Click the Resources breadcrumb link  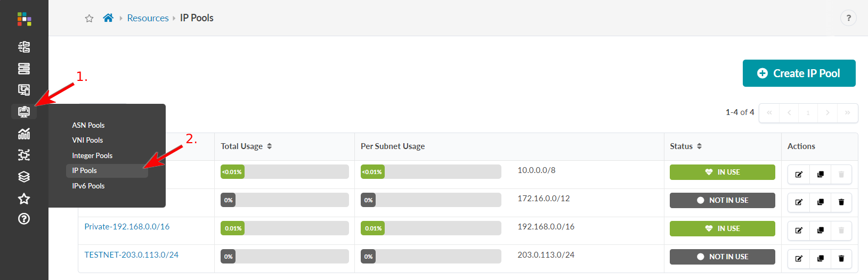click(x=148, y=18)
